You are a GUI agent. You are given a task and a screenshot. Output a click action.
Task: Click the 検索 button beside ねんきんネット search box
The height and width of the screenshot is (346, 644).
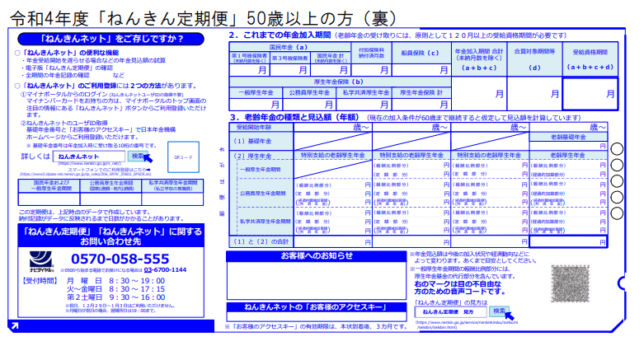point(139,156)
